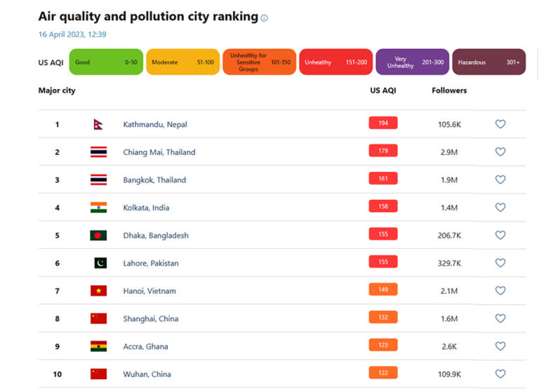This screenshot has width=539, height=392.
Task: Select the green Good 0-50 legend swatch
Action: point(106,62)
